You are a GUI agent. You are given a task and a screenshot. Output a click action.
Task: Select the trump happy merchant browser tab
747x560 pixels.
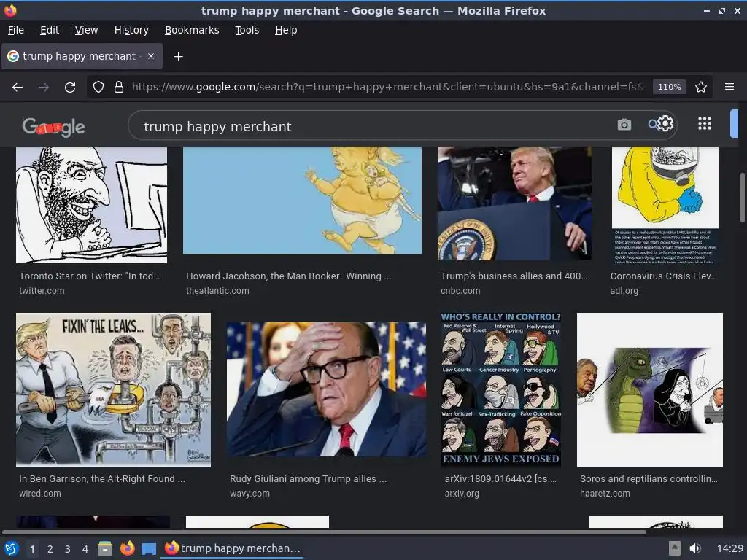(82, 56)
